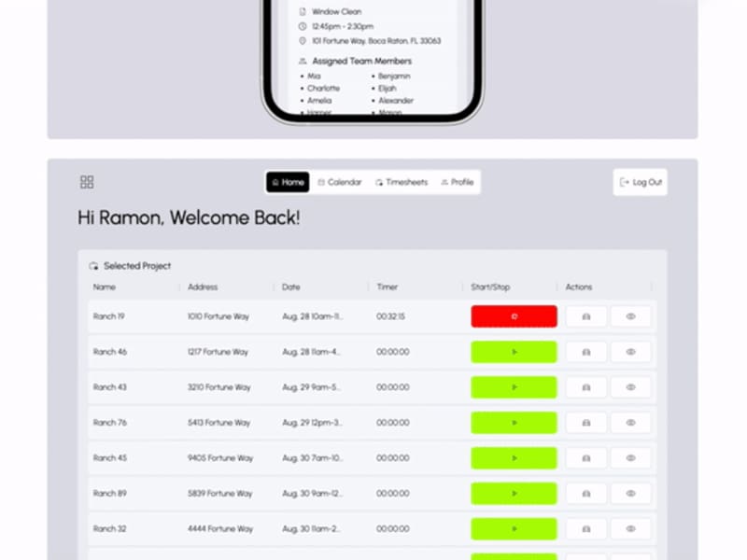Click the 5839 Fortune Way address
The image size is (747, 560).
click(220, 494)
